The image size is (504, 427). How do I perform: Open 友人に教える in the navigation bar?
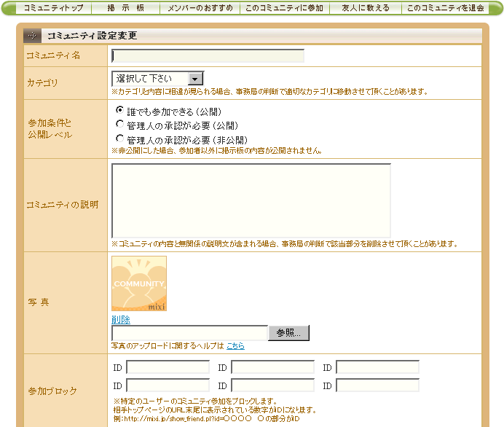363,8
